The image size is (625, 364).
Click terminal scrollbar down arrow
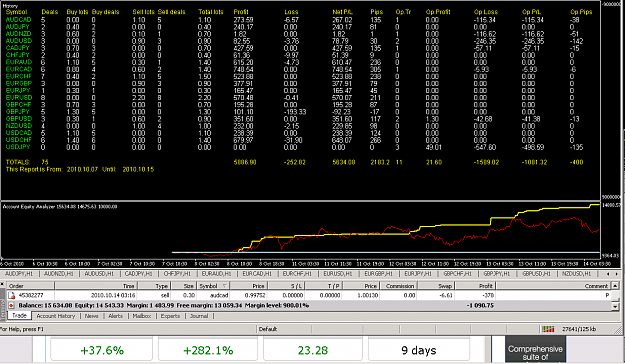coord(615,306)
